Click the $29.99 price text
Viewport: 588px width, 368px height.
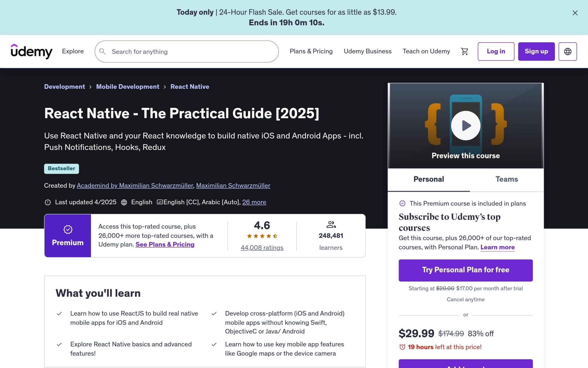point(416,333)
